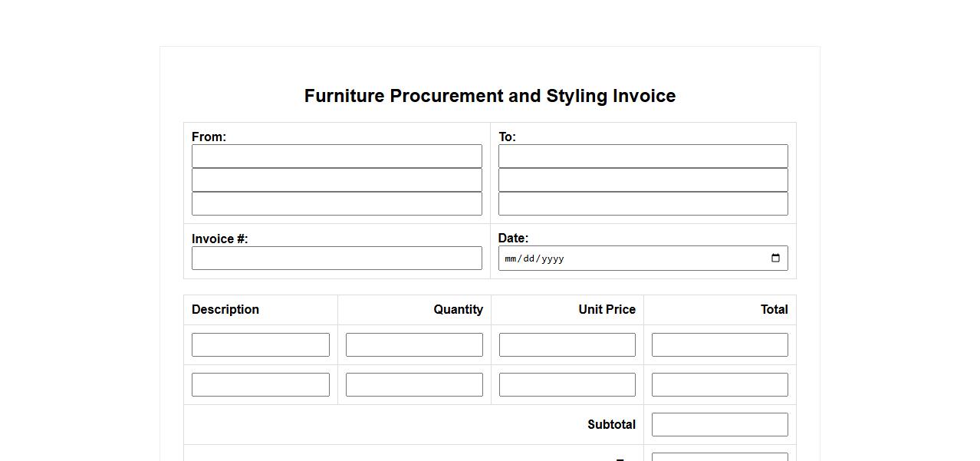Select first row Unit Price field
This screenshot has width=980, height=461.
[x=567, y=345]
